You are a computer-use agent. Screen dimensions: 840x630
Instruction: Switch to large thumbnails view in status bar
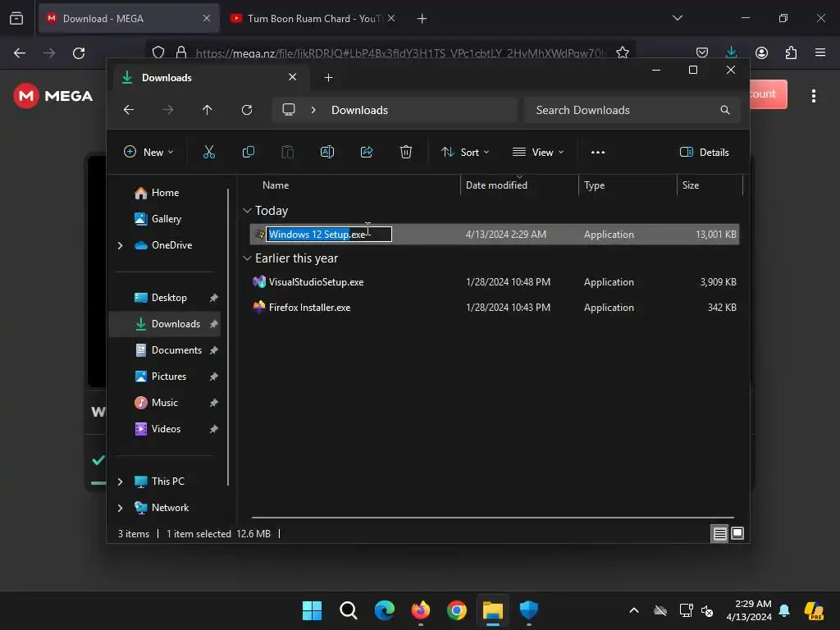pyautogui.click(x=737, y=533)
